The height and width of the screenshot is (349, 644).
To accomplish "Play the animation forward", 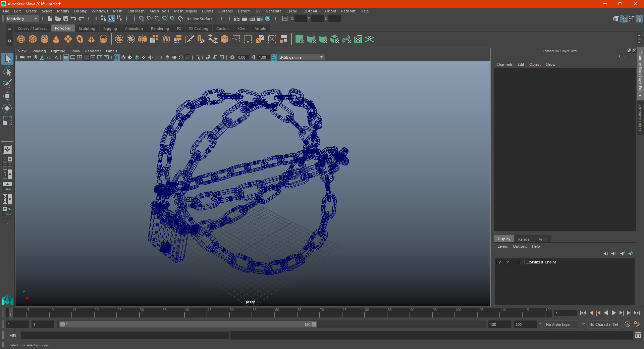I will (613, 313).
